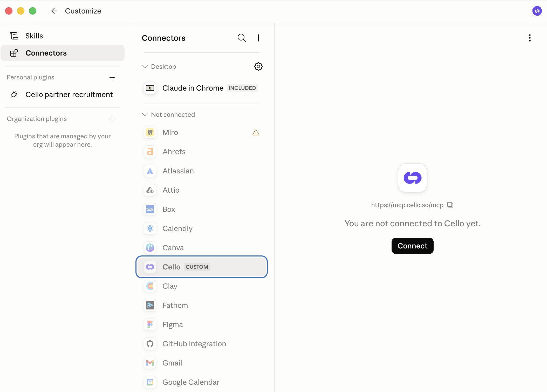Open the Cello account avatar in title bar

point(537,11)
